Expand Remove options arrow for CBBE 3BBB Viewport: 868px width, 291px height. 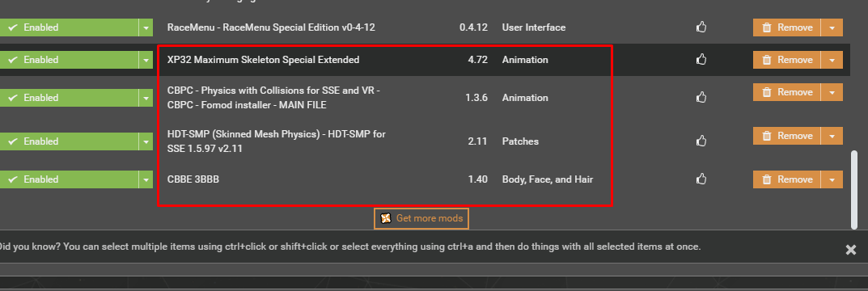tap(832, 179)
